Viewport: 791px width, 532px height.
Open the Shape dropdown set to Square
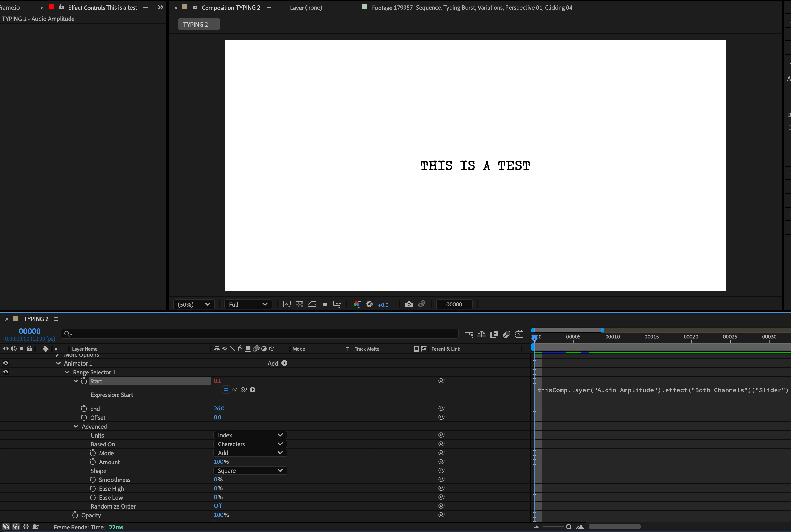[250, 471]
